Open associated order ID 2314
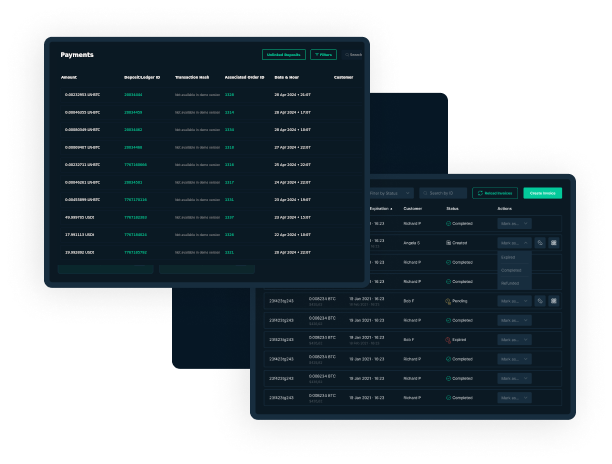The width and height of the screenshot is (612, 464). pyautogui.click(x=230, y=112)
